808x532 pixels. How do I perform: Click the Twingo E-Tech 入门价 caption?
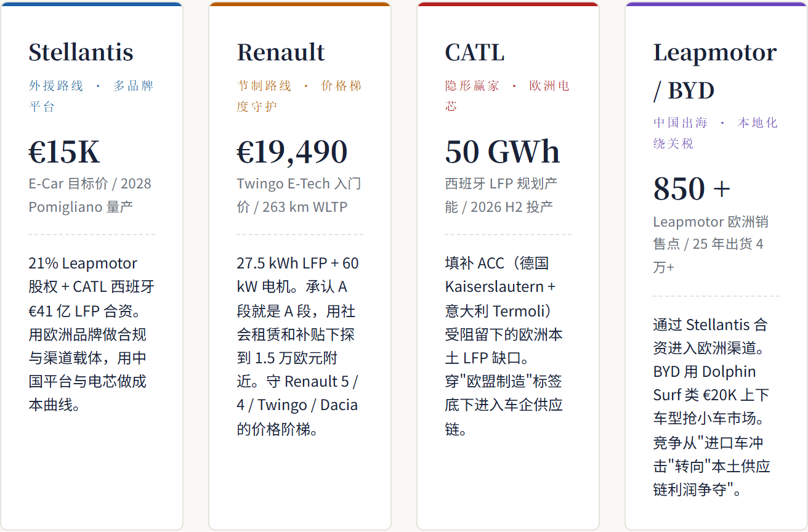299,195
